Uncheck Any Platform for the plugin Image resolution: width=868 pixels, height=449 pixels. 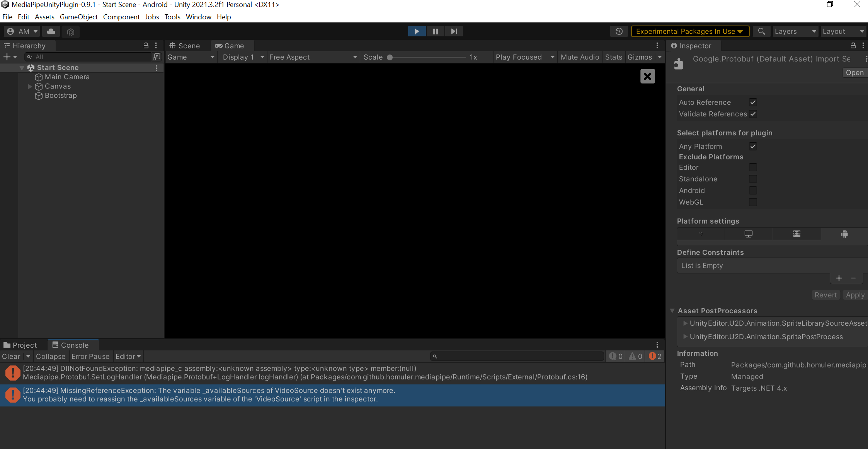pyautogui.click(x=753, y=146)
